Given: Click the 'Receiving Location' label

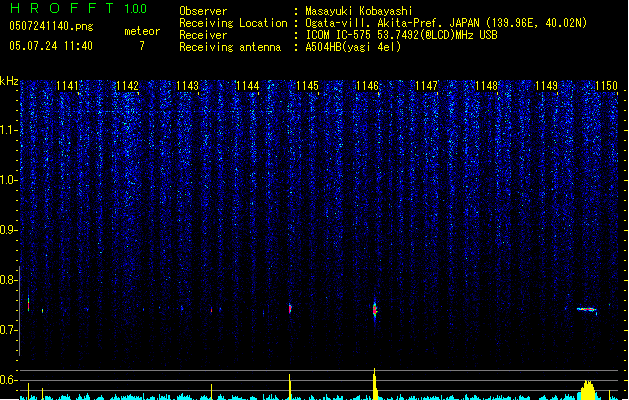Looking at the screenshot, I should pyautogui.click(x=233, y=23).
